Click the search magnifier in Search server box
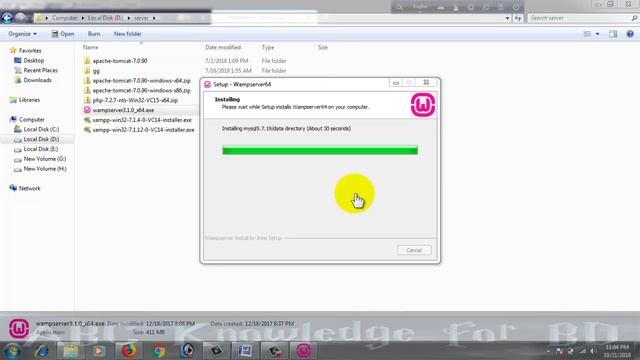The height and width of the screenshot is (360, 640). [x=634, y=18]
